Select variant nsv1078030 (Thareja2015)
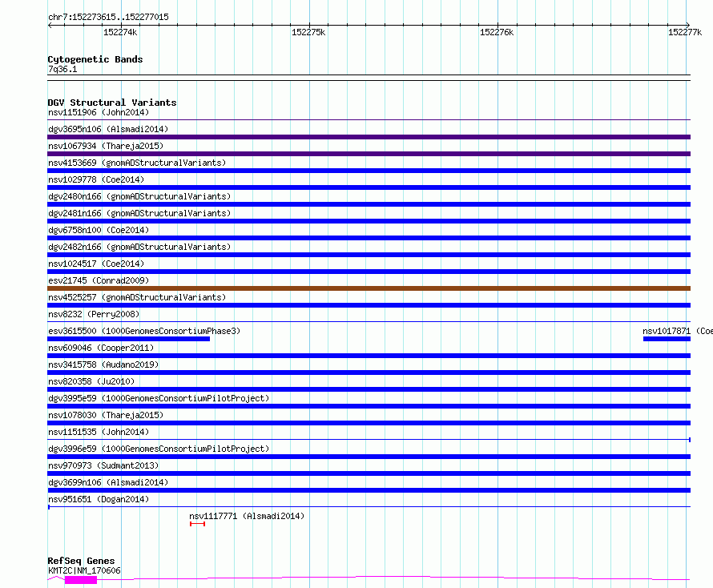Image resolution: width=713 pixels, height=588 pixels. [x=106, y=415]
